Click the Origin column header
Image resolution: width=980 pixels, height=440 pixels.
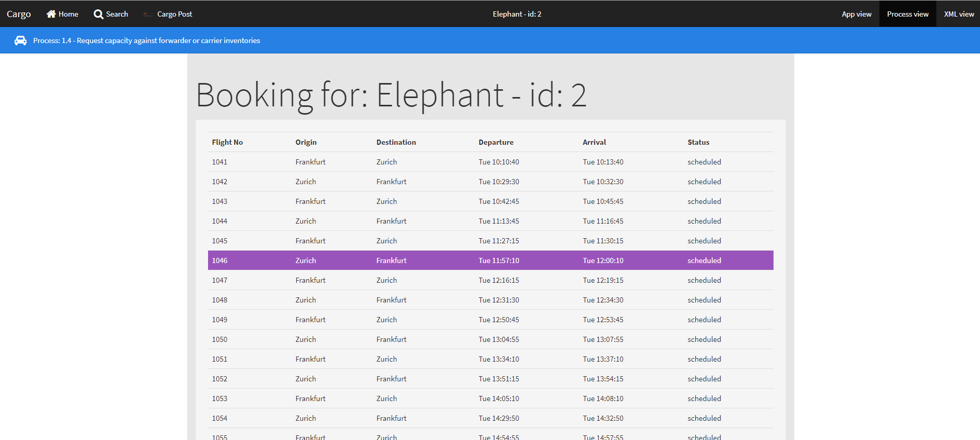click(306, 142)
